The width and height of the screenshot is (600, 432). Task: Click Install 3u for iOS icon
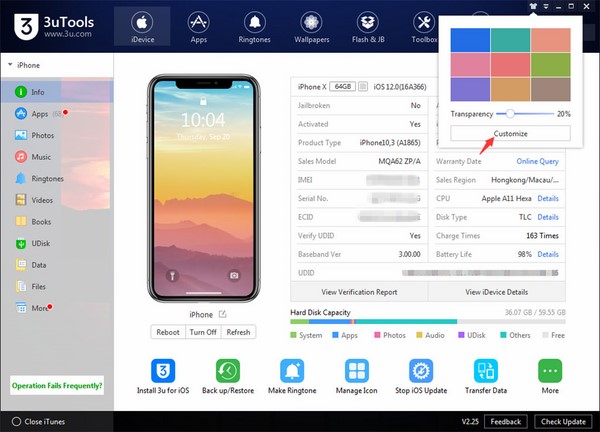[163, 371]
